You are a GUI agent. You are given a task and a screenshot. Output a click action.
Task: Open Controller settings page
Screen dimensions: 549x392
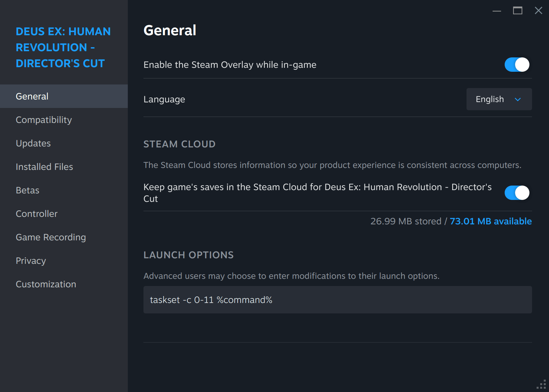tap(37, 214)
